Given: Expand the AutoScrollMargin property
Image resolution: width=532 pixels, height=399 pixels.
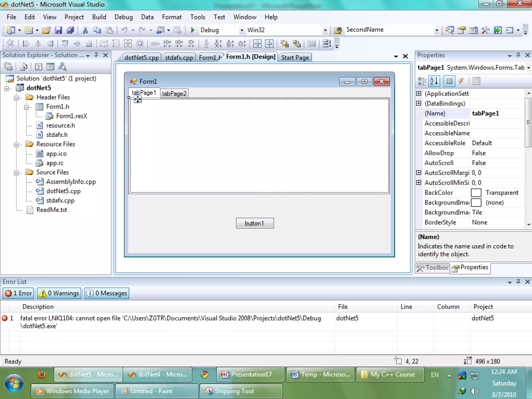Looking at the screenshot, I should tap(418, 173).
